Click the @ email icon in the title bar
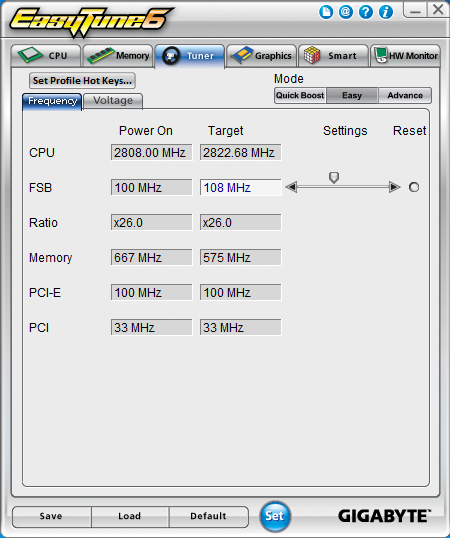 [x=346, y=12]
